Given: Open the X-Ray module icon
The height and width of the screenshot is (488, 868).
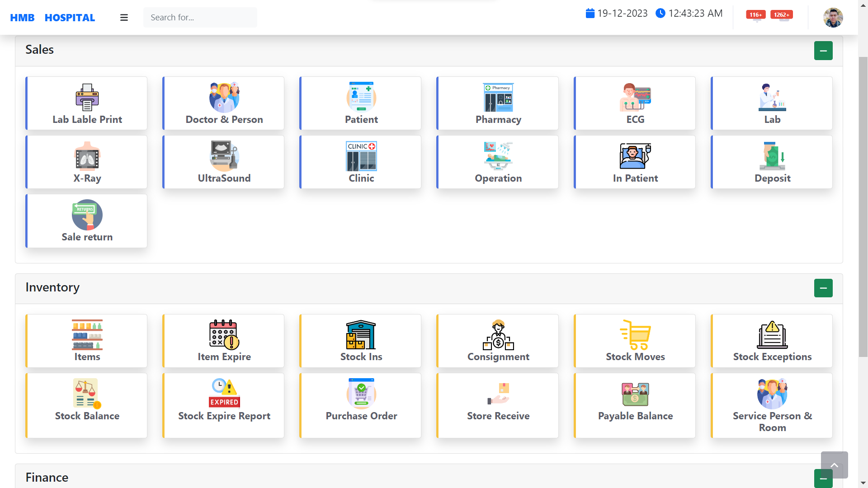Looking at the screenshot, I should pyautogui.click(x=87, y=156).
